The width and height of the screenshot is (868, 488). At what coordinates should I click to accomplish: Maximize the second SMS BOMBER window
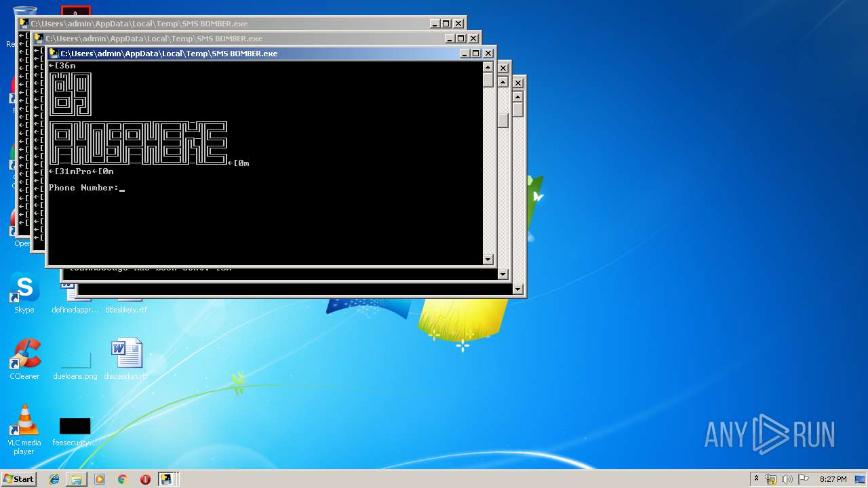click(x=461, y=39)
